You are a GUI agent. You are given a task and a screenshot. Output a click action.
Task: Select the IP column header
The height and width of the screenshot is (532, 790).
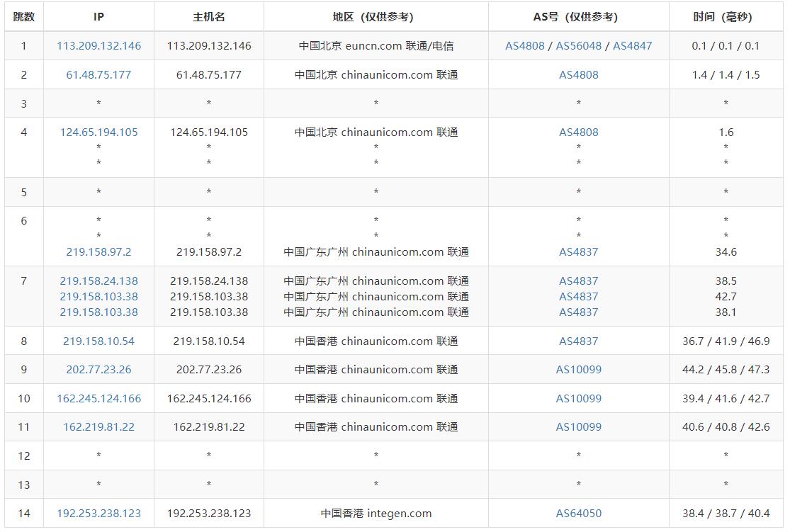pos(98,16)
